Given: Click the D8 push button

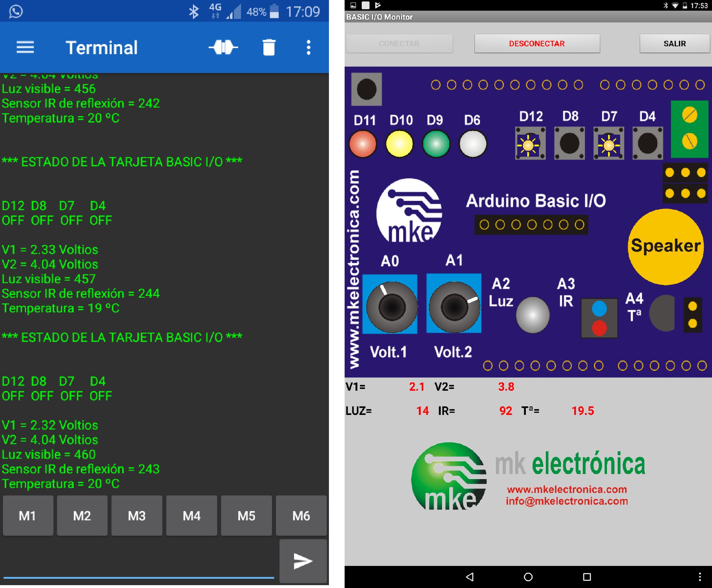Looking at the screenshot, I should (x=569, y=143).
